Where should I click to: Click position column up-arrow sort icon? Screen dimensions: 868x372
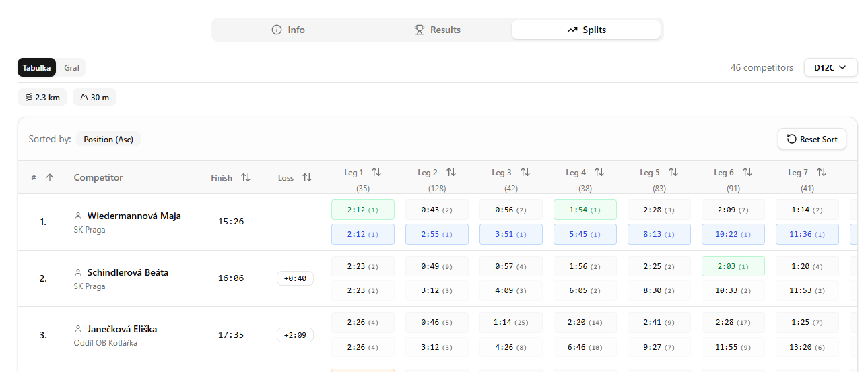[49, 177]
